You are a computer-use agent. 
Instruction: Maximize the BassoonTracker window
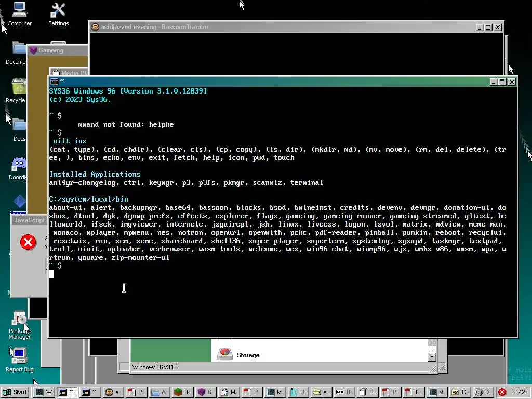488,28
